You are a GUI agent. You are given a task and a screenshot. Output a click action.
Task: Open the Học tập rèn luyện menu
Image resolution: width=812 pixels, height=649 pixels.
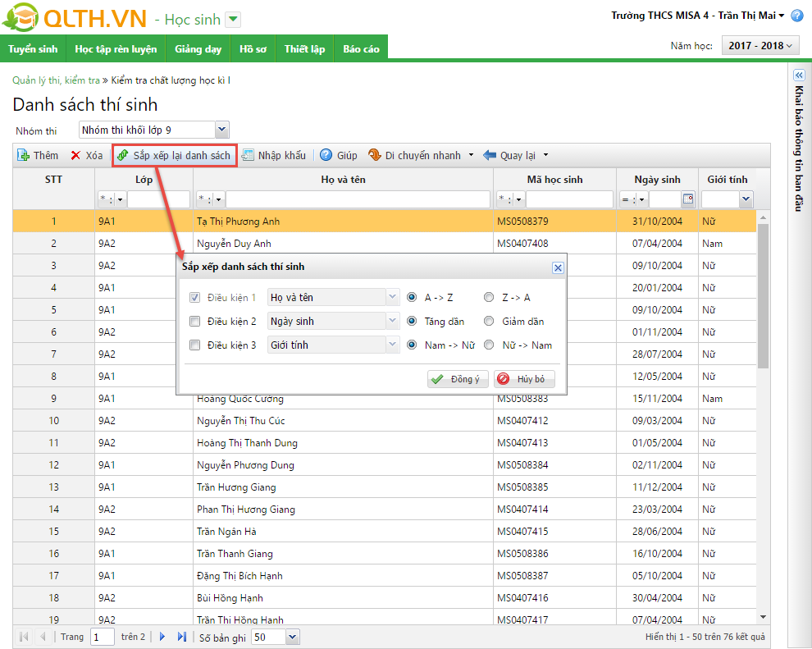[116, 49]
